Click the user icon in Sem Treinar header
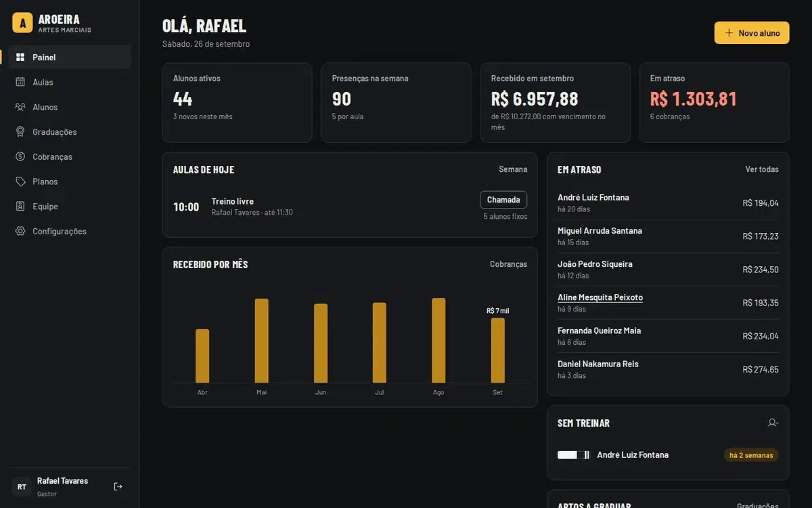Screen dimensions: 812x508 [x=773, y=423]
